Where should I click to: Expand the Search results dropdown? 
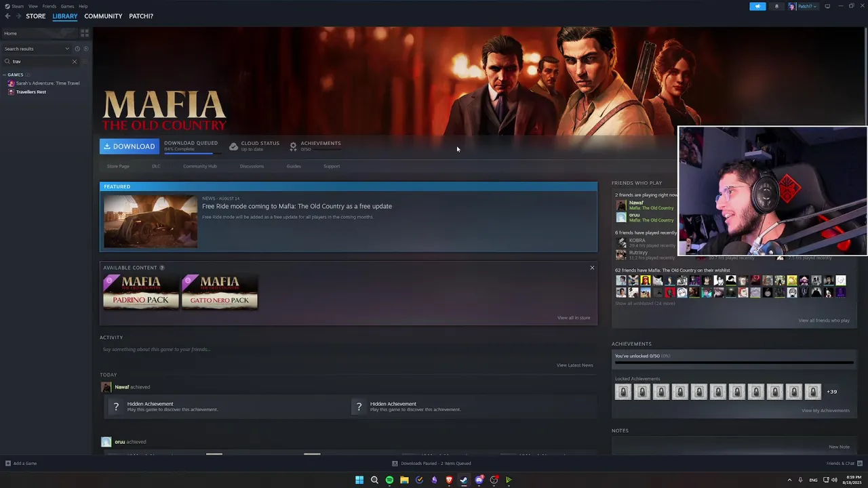click(37, 49)
